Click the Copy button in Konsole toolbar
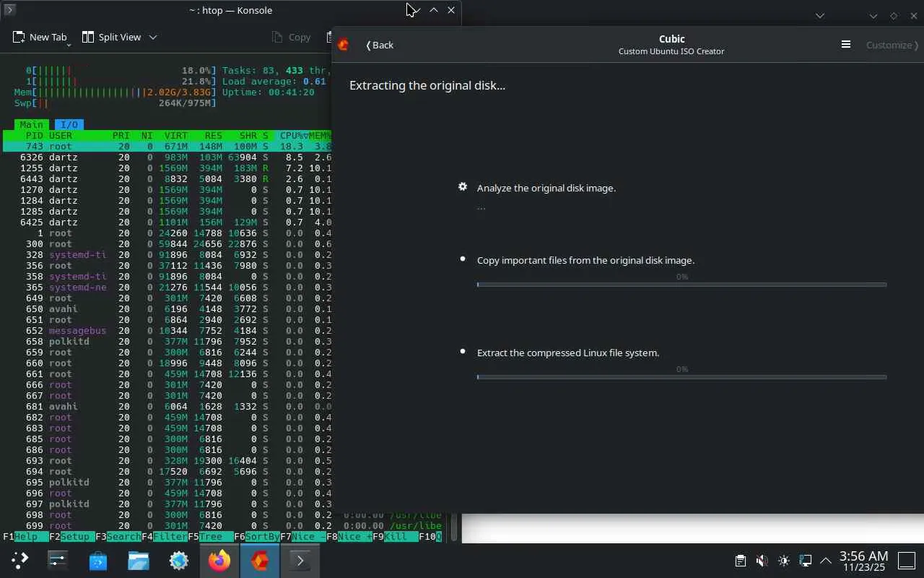 (291, 37)
